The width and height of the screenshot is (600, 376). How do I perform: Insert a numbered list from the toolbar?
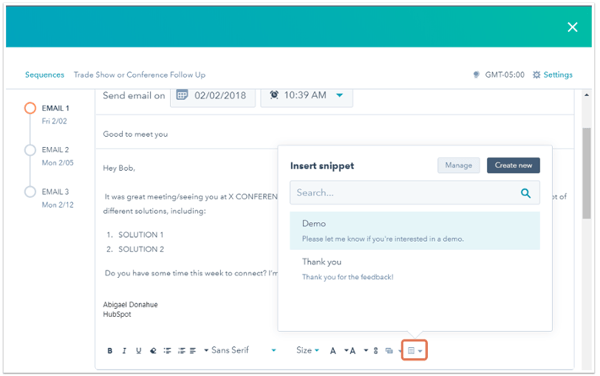(x=181, y=350)
